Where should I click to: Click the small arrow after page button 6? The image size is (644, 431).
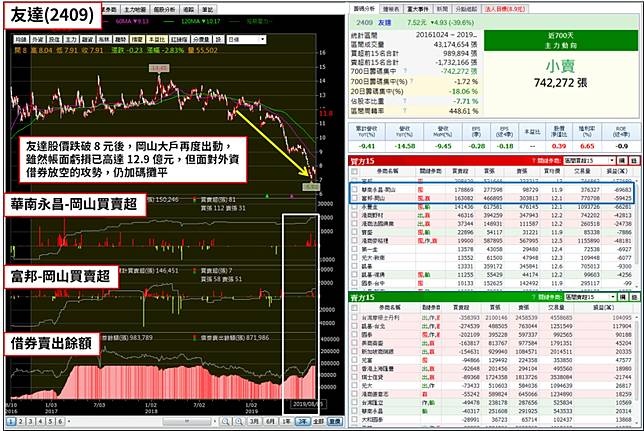[69, 421]
